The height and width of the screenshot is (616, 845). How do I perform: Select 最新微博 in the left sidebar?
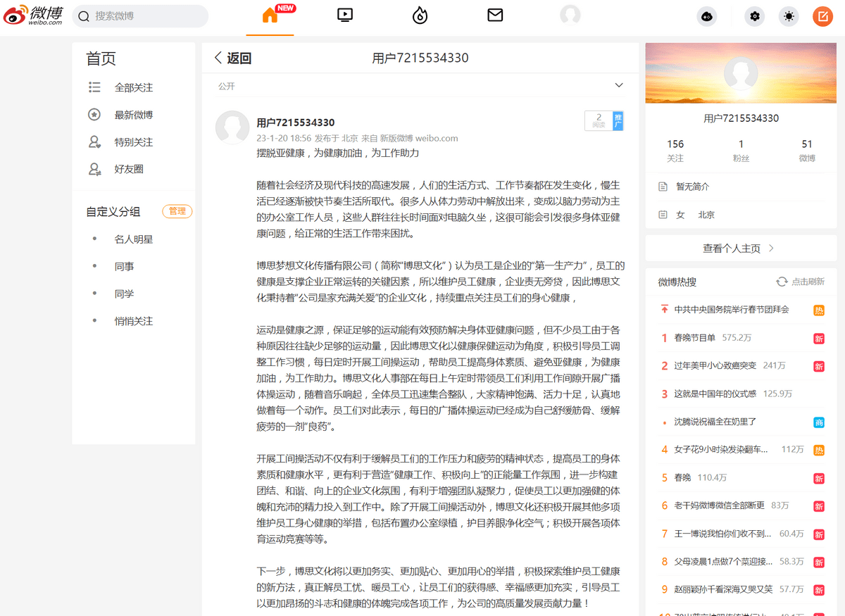(x=133, y=115)
